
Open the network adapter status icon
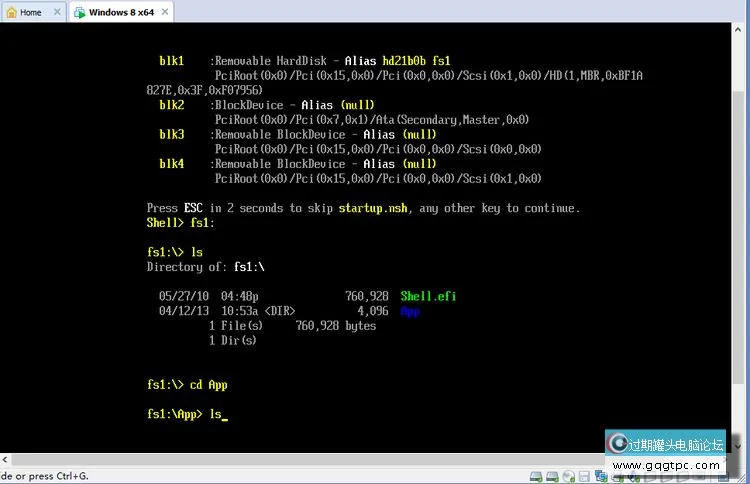point(601,476)
